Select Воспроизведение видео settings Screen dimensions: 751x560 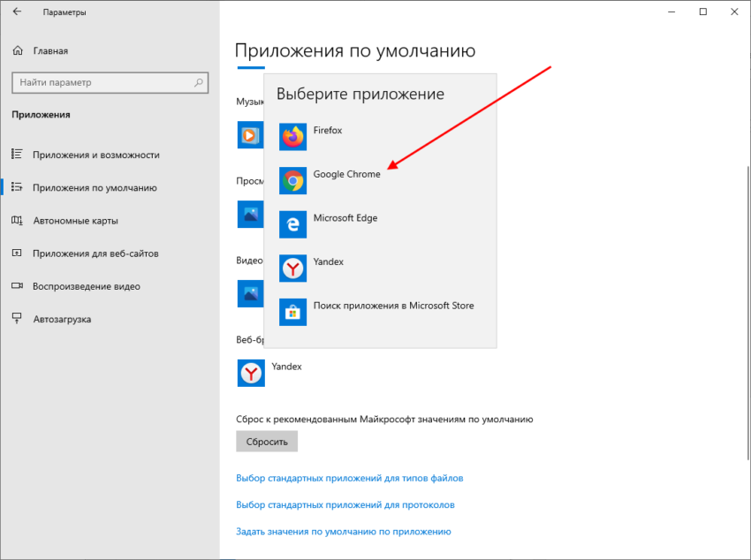click(86, 286)
